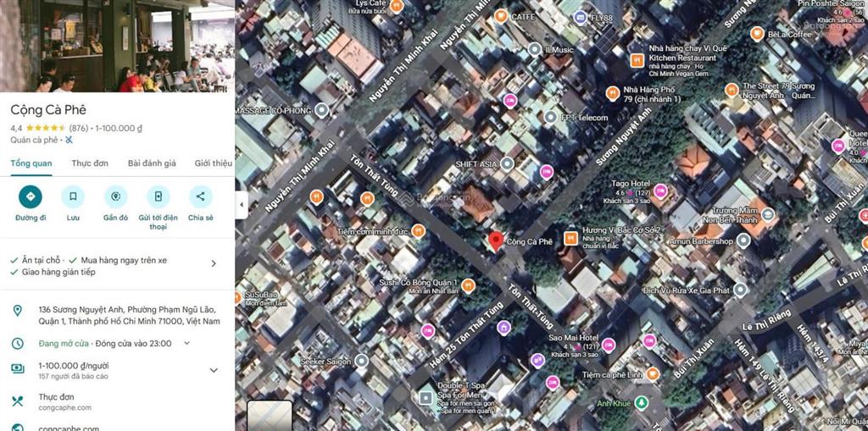868x431 pixels.
Task: Click Tiệm cà phê Linh cafe marker
Action: coord(653,374)
